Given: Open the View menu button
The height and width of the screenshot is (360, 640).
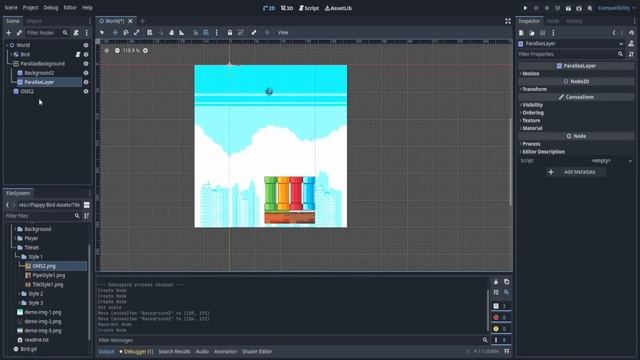Looking at the screenshot, I should [283, 33].
